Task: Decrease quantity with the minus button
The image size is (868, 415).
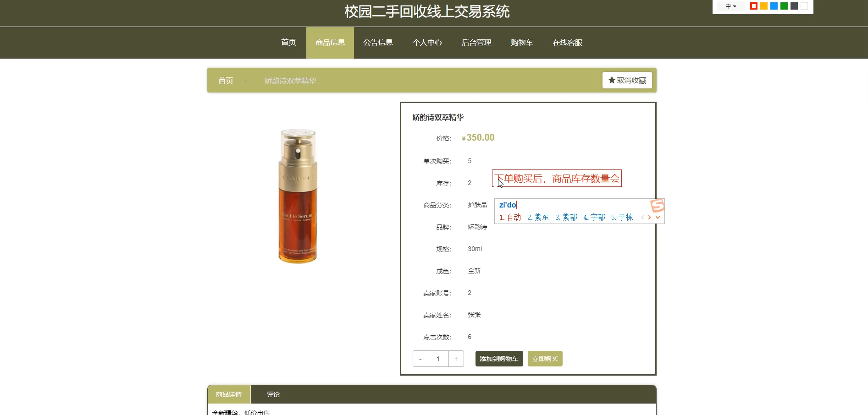Action: pyautogui.click(x=420, y=359)
